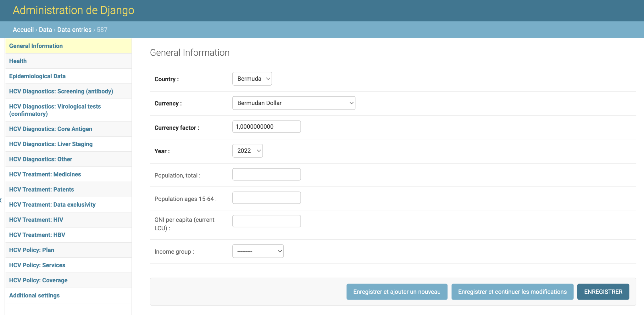Click Enregistrer et continuer les modifications
The image size is (644, 315).
pos(512,292)
